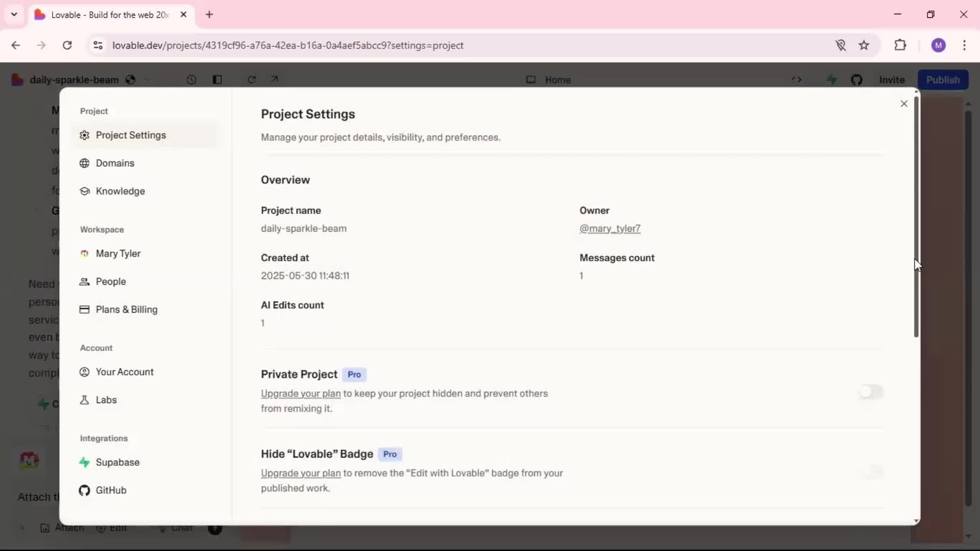Viewport: 980px width, 551px height.
Task: Click the Domains globe icon
Action: click(85, 163)
